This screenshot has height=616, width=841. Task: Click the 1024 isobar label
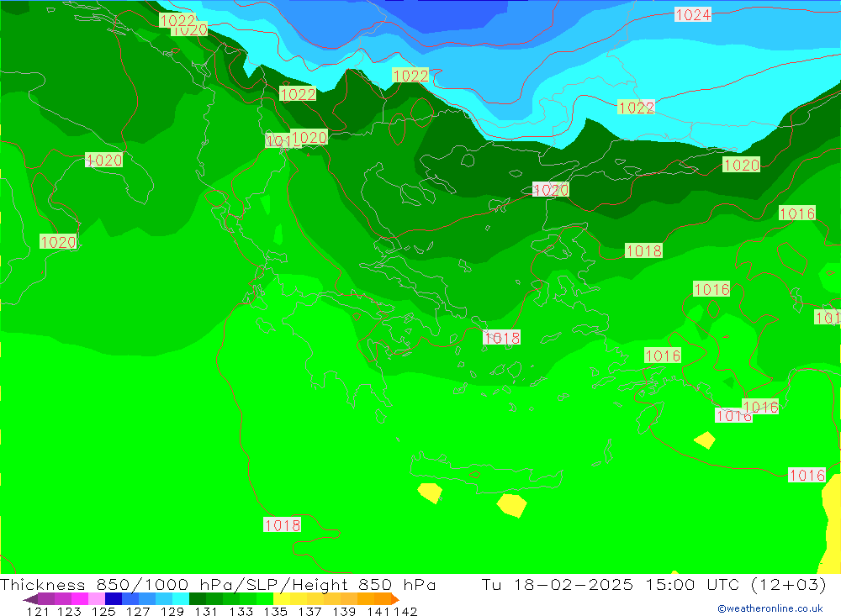693,14
